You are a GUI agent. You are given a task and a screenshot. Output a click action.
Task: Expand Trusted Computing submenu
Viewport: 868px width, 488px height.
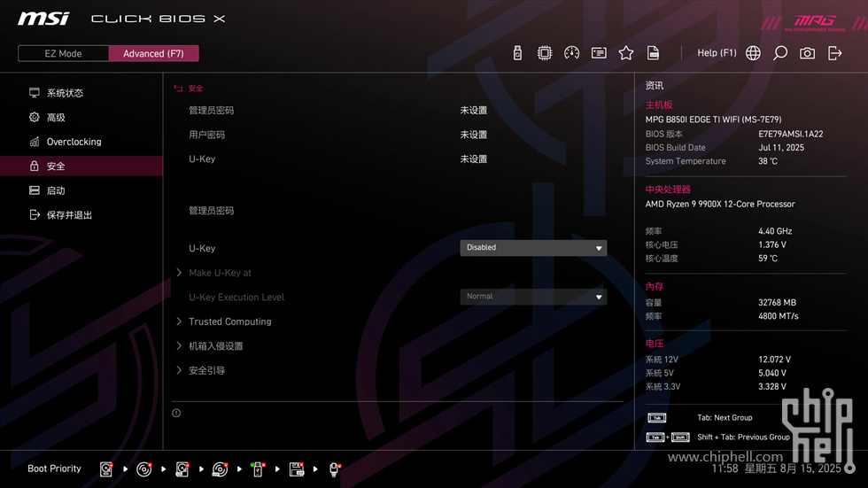click(x=229, y=321)
